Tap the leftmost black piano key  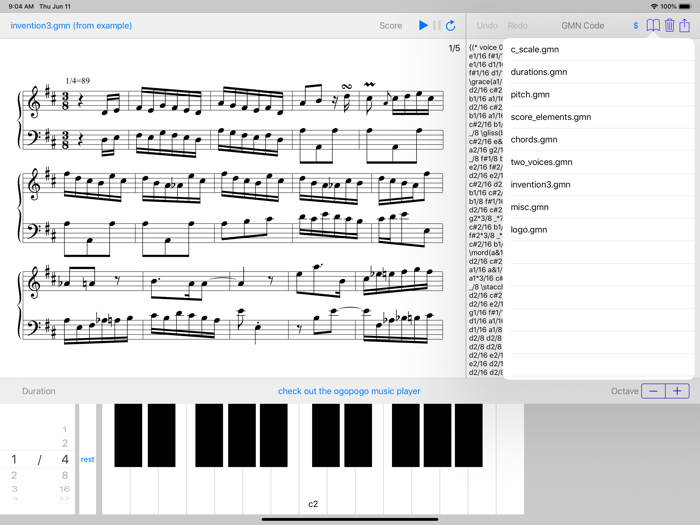coord(128,435)
